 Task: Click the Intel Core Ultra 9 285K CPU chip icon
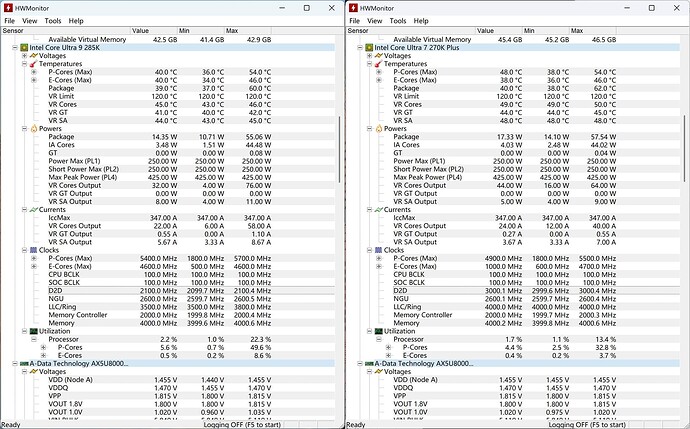24,48
